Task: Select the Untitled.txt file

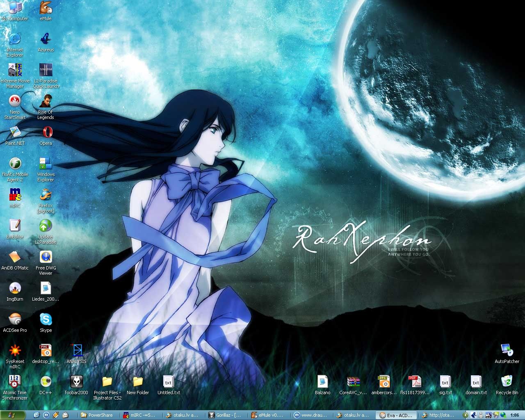Action: 169,385
